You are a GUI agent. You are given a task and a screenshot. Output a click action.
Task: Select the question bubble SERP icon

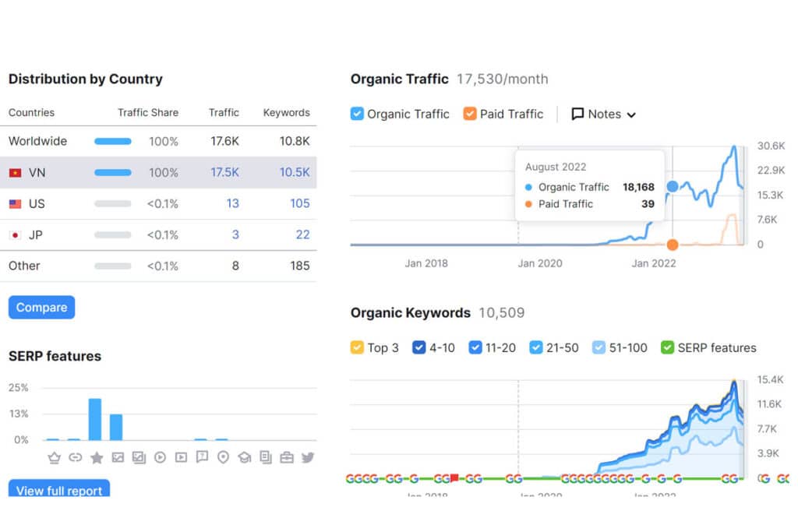pyautogui.click(x=202, y=457)
